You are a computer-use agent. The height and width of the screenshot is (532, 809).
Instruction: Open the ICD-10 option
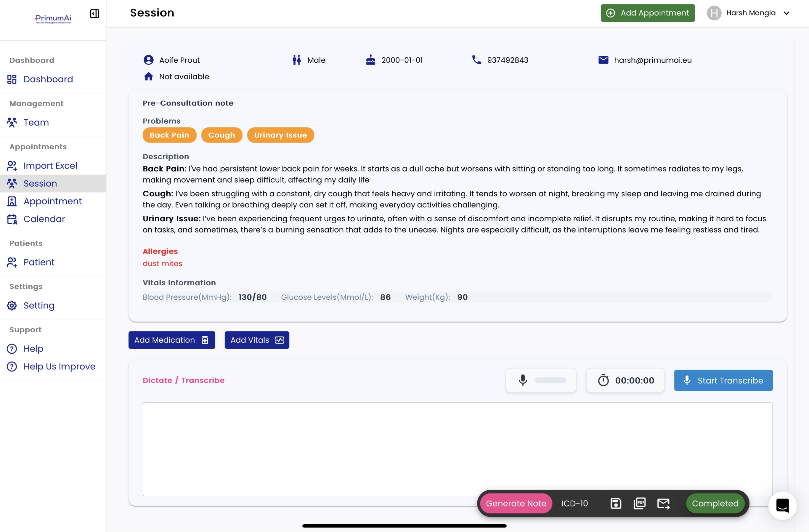(574, 503)
